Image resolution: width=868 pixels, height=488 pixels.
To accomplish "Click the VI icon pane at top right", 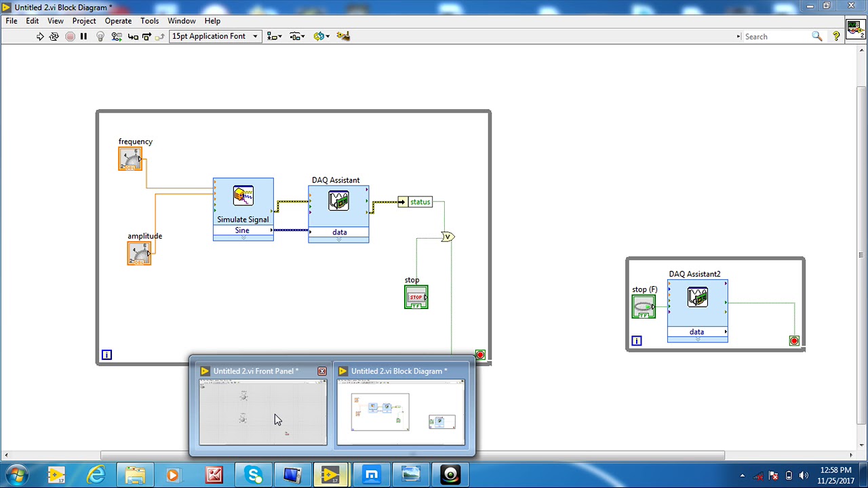I will coord(855,30).
